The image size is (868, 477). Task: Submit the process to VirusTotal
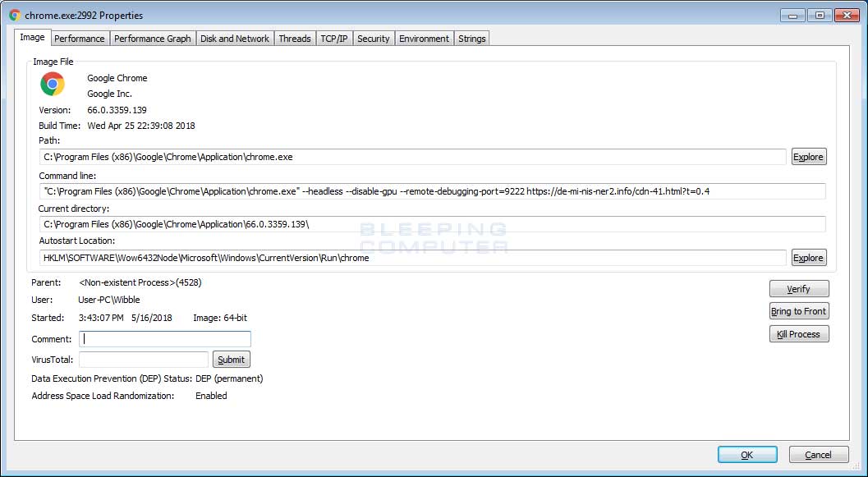point(231,360)
